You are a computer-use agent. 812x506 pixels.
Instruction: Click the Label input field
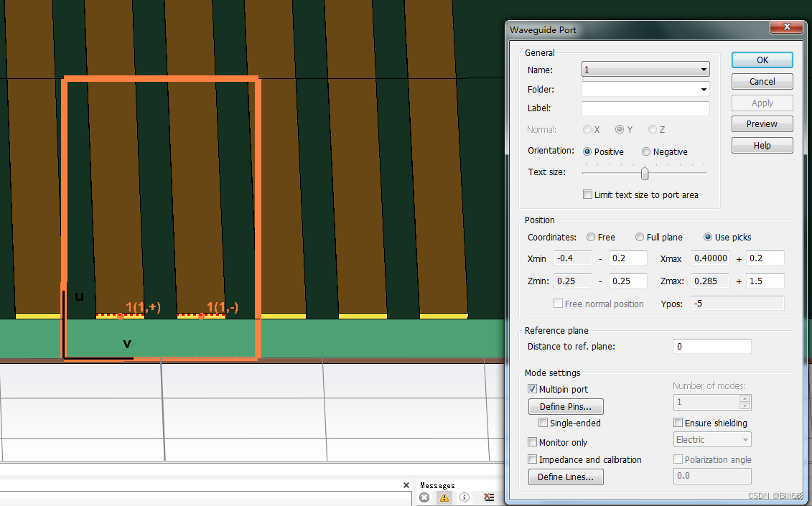click(645, 108)
